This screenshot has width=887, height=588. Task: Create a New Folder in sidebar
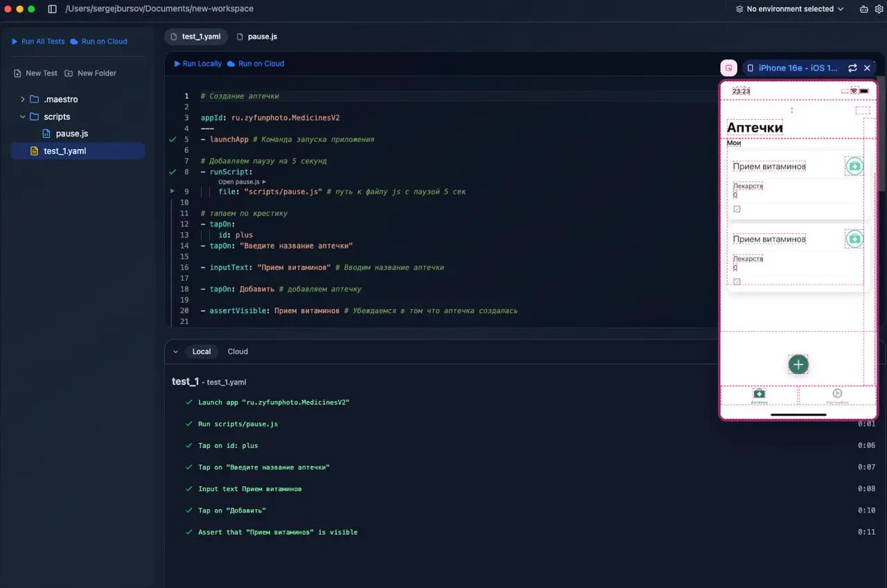[91, 73]
